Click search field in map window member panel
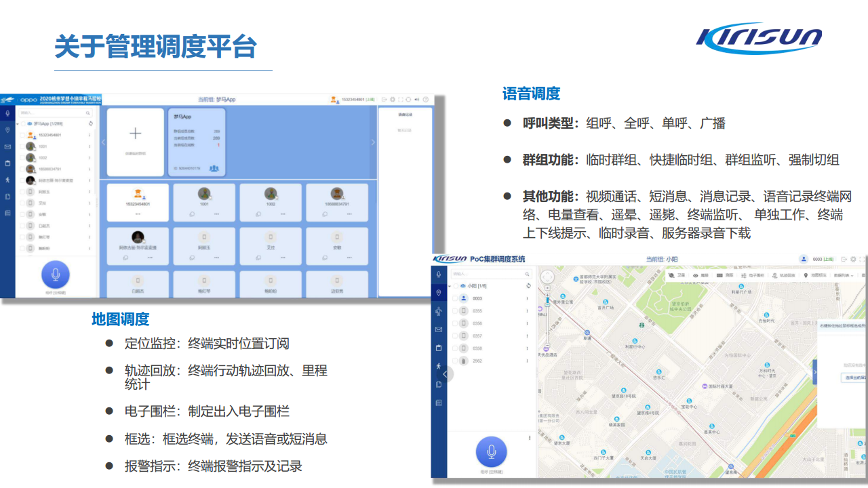The height and width of the screenshot is (488, 868). click(x=490, y=274)
